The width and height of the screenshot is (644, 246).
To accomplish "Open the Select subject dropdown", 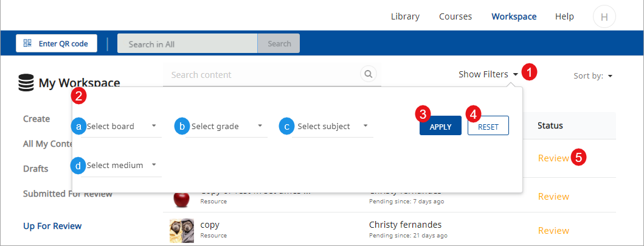I will pyautogui.click(x=331, y=127).
